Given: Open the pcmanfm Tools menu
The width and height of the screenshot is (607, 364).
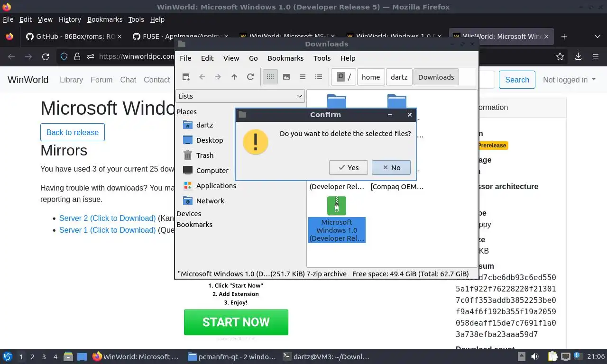Looking at the screenshot, I should click(x=322, y=58).
